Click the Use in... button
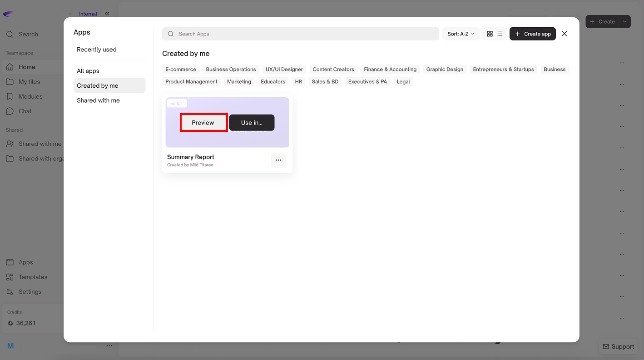The image size is (644, 360). point(252,123)
